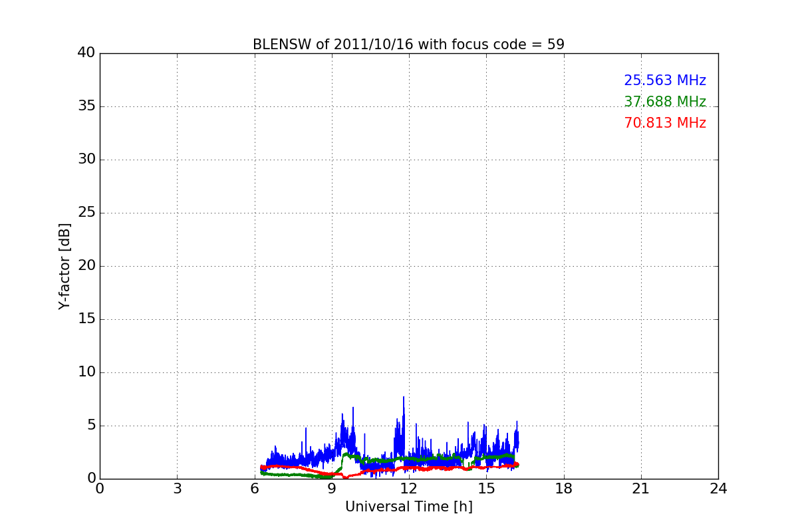Click y-axis tick value 30
The height and width of the screenshot is (532, 798).
tap(86, 160)
